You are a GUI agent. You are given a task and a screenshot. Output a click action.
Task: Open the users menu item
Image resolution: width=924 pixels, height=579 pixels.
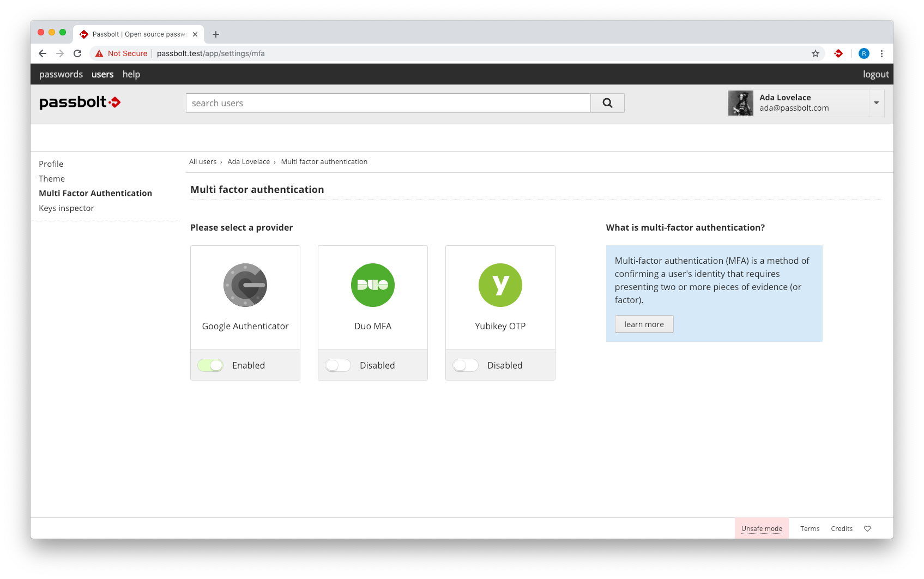102,74
